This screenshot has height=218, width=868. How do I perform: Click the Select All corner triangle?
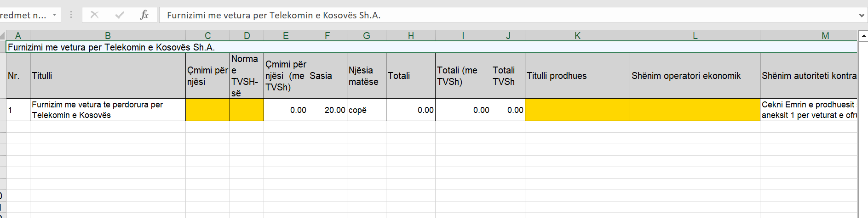click(3, 36)
